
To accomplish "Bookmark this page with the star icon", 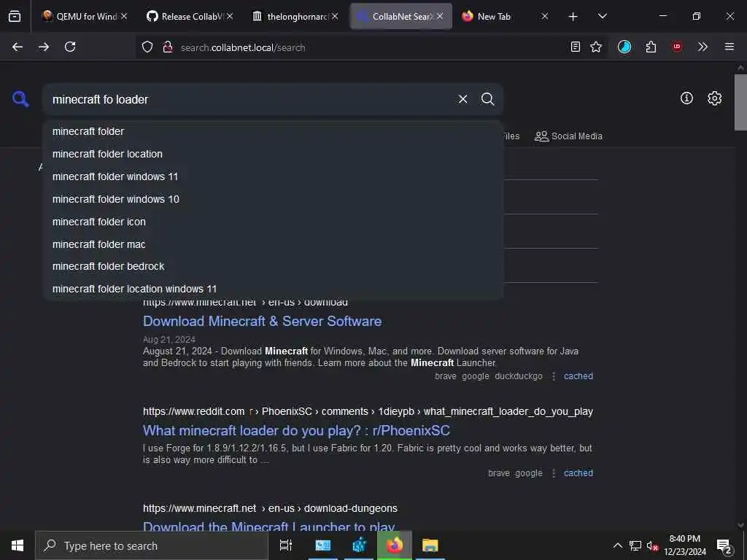I will point(596,47).
